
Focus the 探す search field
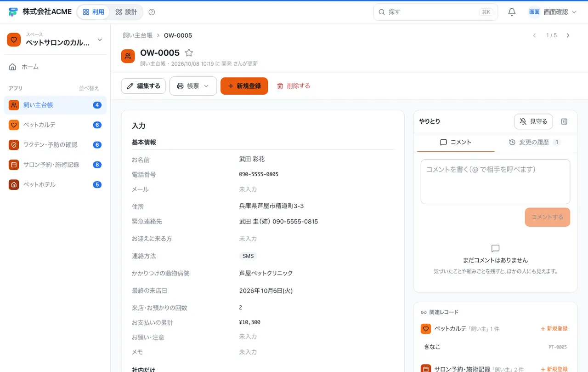click(x=435, y=12)
